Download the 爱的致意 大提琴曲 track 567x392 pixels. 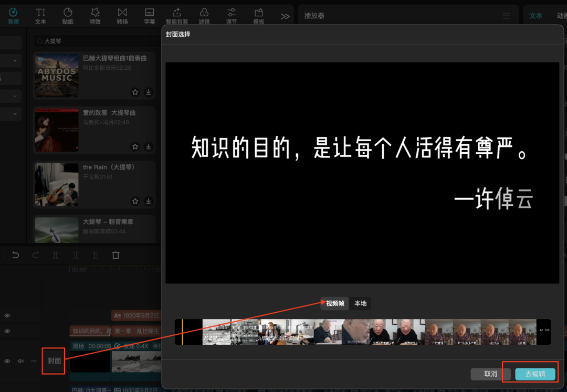pyautogui.click(x=149, y=147)
